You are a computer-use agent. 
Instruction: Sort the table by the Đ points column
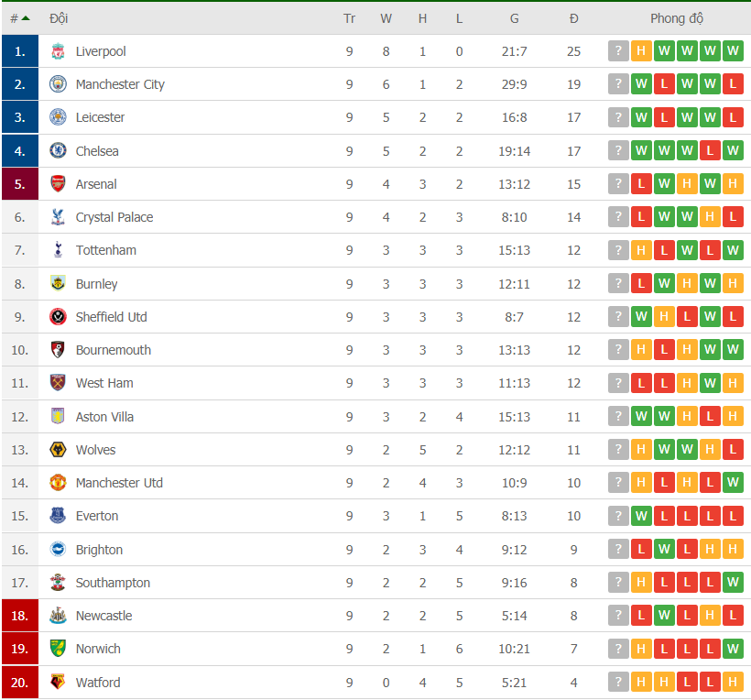[573, 17]
